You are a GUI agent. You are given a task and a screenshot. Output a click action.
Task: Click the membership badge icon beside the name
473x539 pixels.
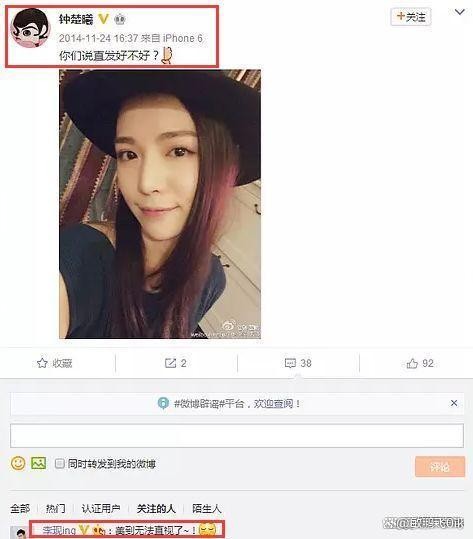click(119, 20)
